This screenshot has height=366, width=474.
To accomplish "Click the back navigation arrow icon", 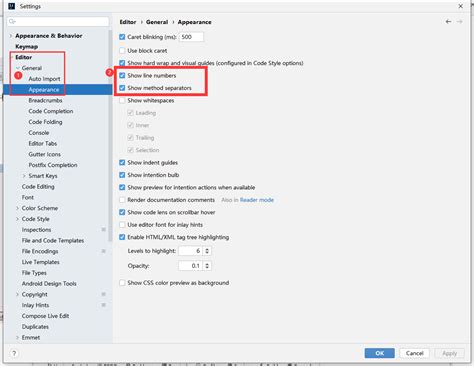I will tap(448, 22).
